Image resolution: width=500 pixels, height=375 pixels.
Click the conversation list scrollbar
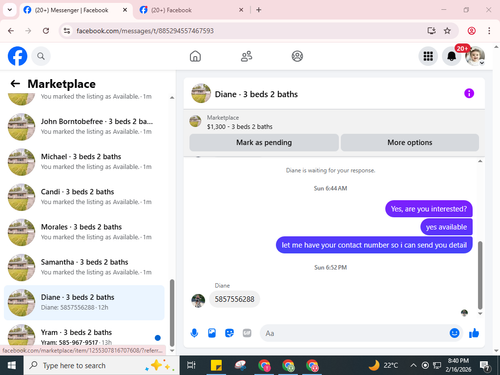tap(172, 313)
